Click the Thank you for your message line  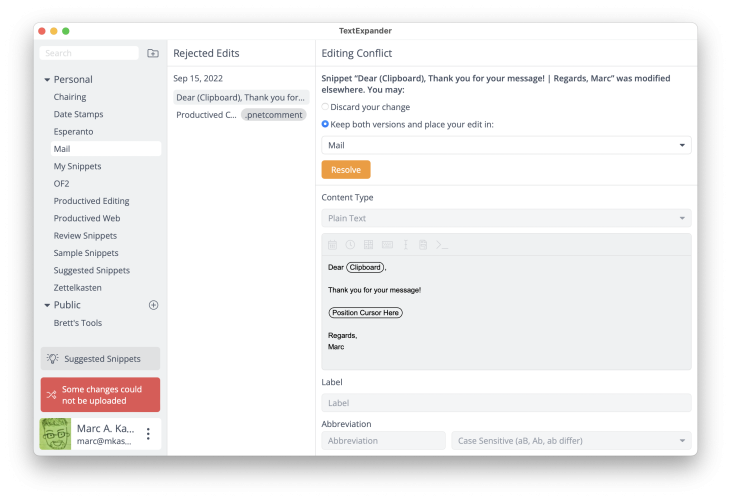pos(374,290)
